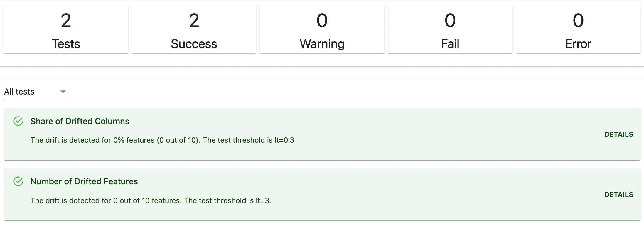Click the lt=0.3 threshold description text

(162, 140)
